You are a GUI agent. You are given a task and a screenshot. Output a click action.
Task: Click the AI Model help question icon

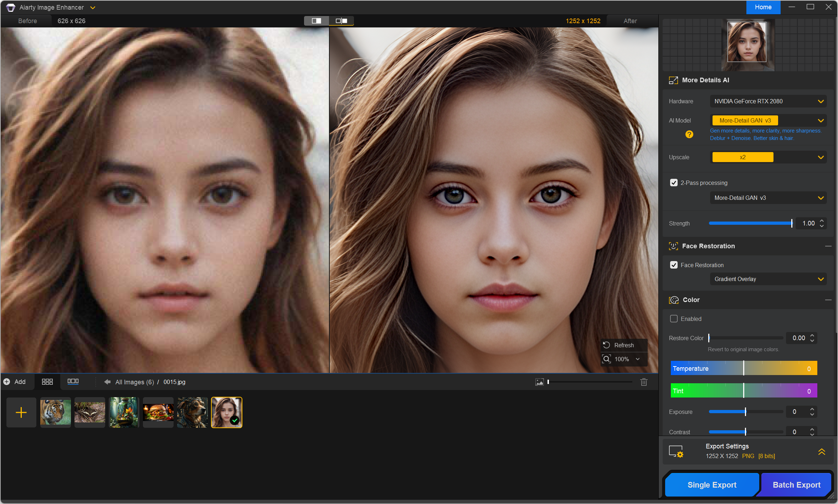tap(689, 134)
